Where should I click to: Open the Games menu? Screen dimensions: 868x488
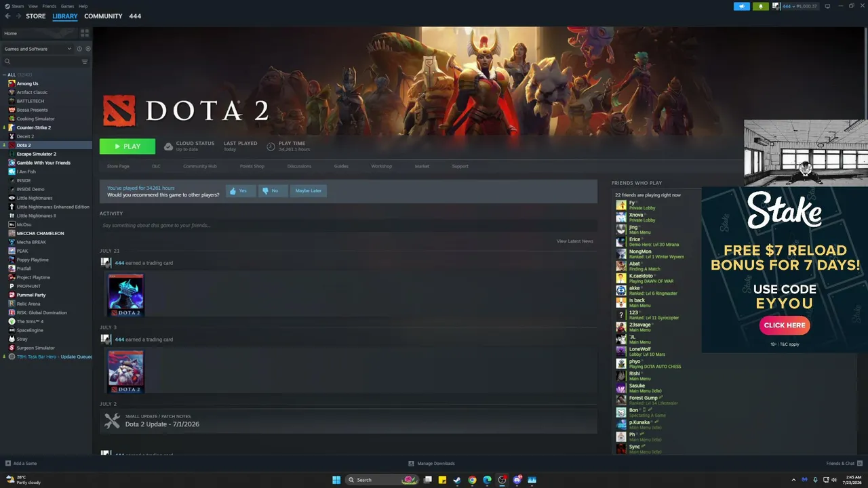67,6
